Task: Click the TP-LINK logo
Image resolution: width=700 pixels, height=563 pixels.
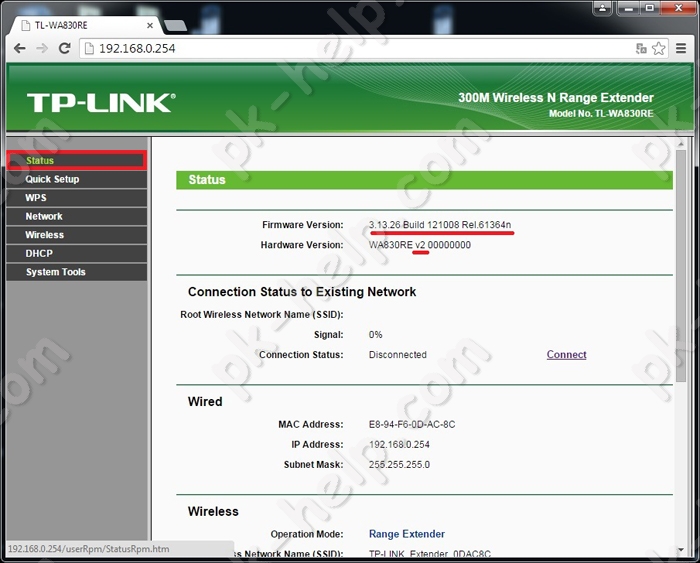Action: point(101,103)
